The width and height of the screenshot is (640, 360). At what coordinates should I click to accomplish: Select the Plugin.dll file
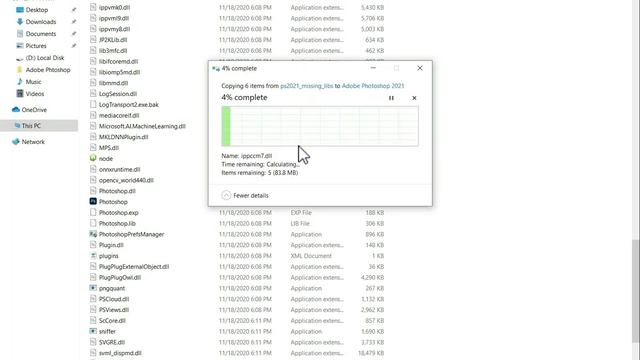111,245
